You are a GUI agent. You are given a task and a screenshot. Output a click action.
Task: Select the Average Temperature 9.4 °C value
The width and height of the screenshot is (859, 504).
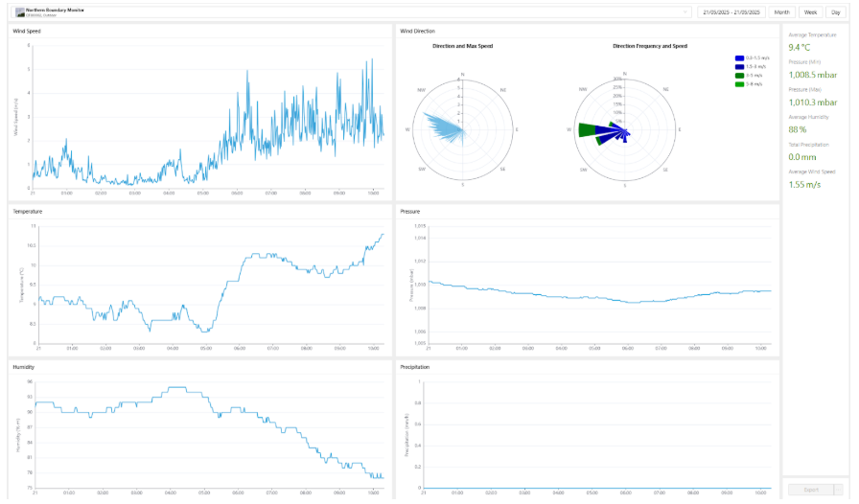click(x=800, y=48)
